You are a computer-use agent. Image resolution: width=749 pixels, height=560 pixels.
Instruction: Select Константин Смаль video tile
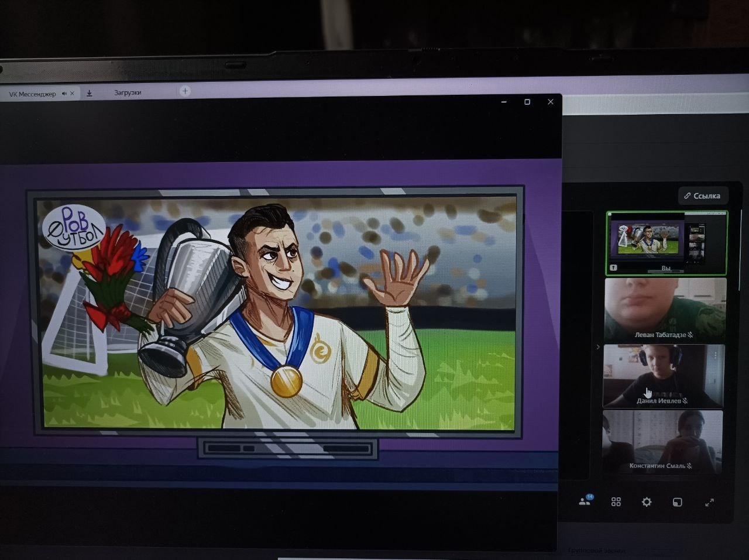click(x=662, y=442)
